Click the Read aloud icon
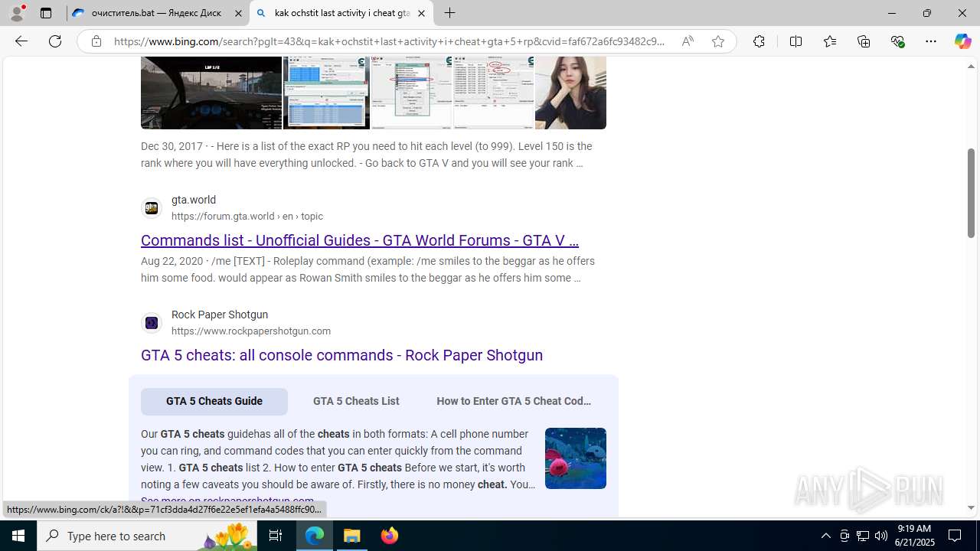 pyautogui.click(x=688, y=41)
